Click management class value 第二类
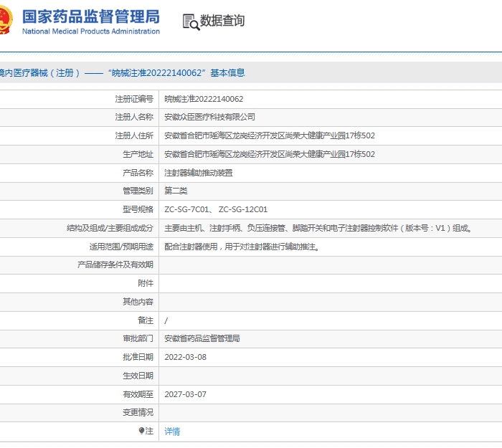The height and width of the screenshot is (448, 502). pyautogui.click(x=176, y=191)
